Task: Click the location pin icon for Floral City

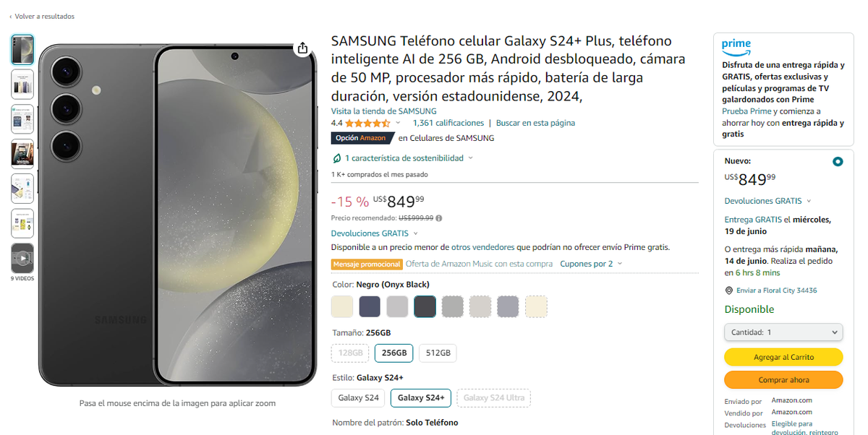Action: tap(729, 290)
